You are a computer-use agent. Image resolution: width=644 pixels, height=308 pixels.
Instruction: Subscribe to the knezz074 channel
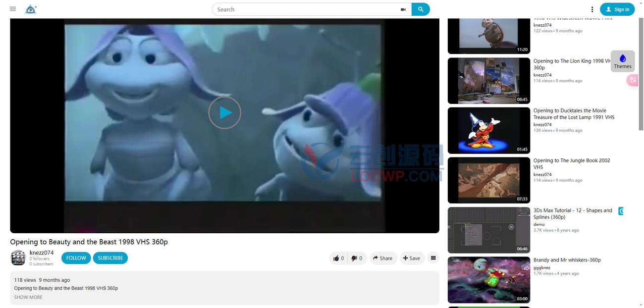[x=110, y=258]
